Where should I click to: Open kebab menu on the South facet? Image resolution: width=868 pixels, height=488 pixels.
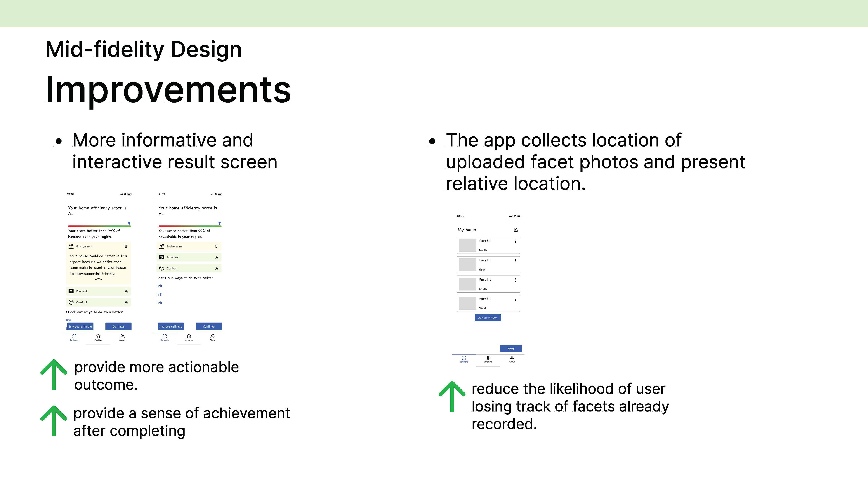[x=516, y=280]
